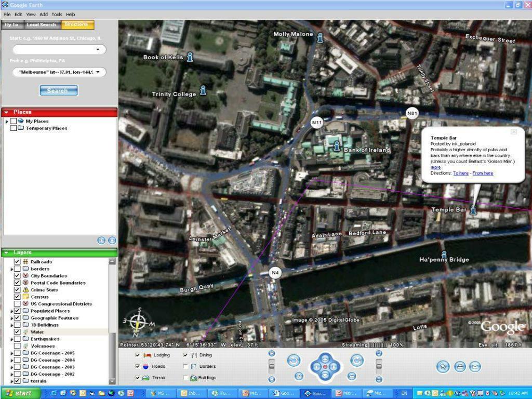Image resolution: width=532 pixels, height=399 pixels.
Task: Click the red center button of navigation pad
Action: (325, 367)
